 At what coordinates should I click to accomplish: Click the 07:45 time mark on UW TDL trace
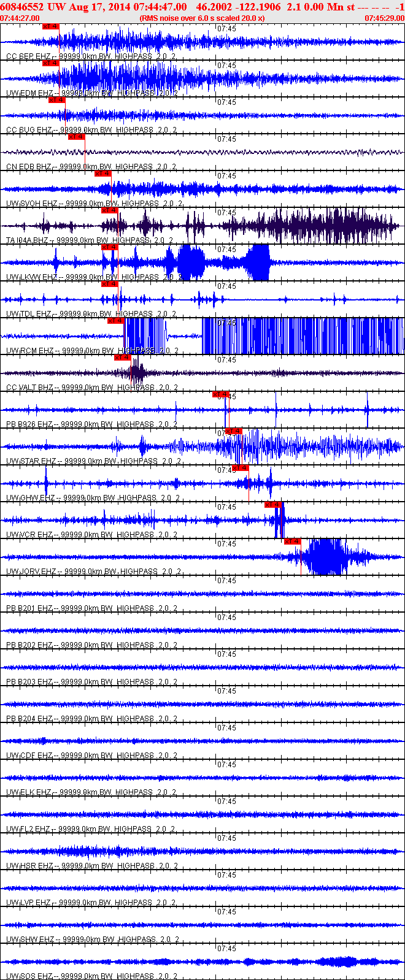coord(227,286)
